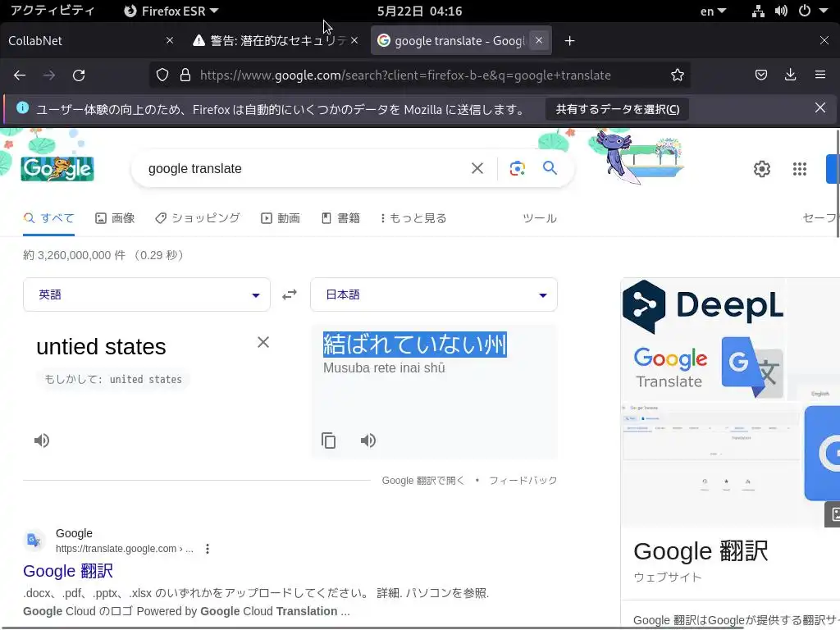
Task: Select the 動画 videos tab
Action: (x=281, y=218)
